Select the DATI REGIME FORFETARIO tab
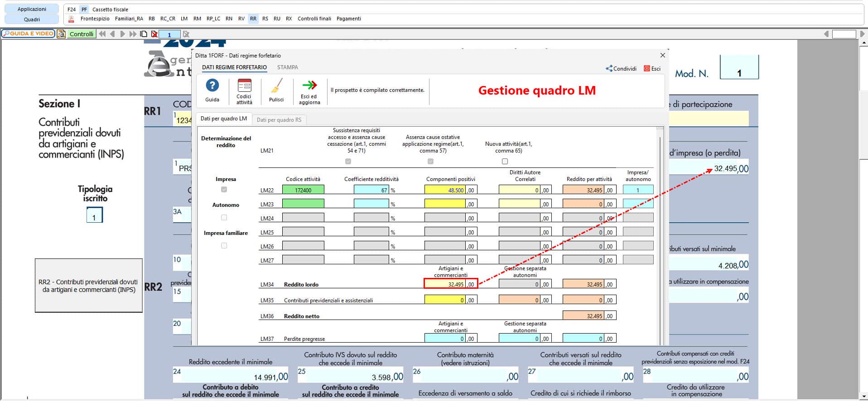This screenshot has width=868, height=401. coord(234,67)
